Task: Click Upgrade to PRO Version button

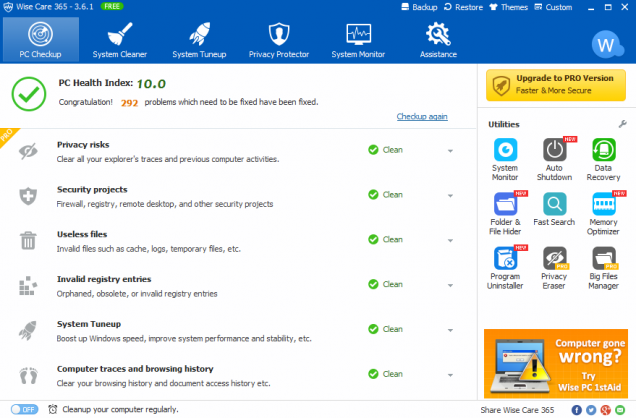Action: (556, 85)
